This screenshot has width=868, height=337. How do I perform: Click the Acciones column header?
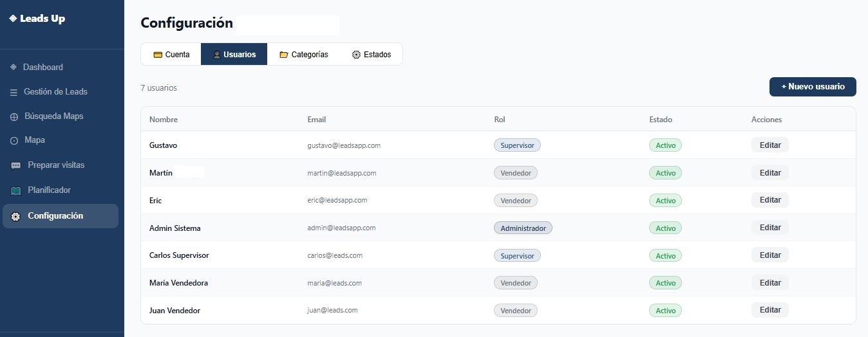tap(766, 120)
